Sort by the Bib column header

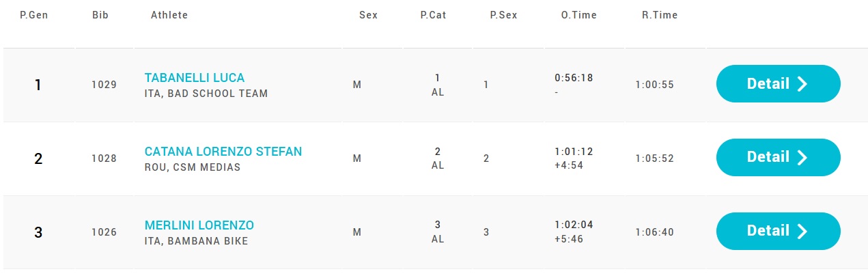pyautogui.click(x=100, y=15)
